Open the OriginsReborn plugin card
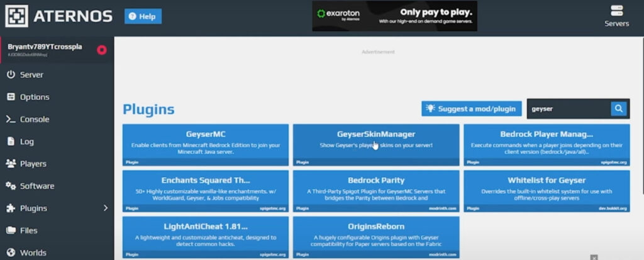Image resolution: width=644 pixels, height=260 pixels. pyautogui.click(x=376, y=237)
